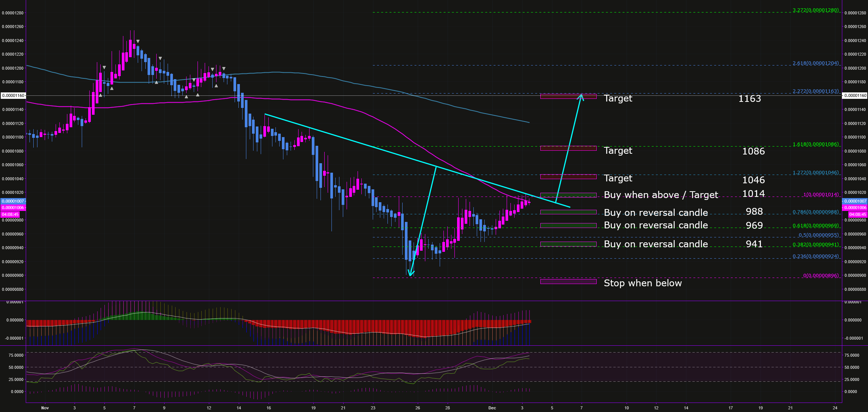Click the green rectangle at the 988 level
Image resolution: width=868 pixels, height=412 pixels.
(x=568, y=212)
